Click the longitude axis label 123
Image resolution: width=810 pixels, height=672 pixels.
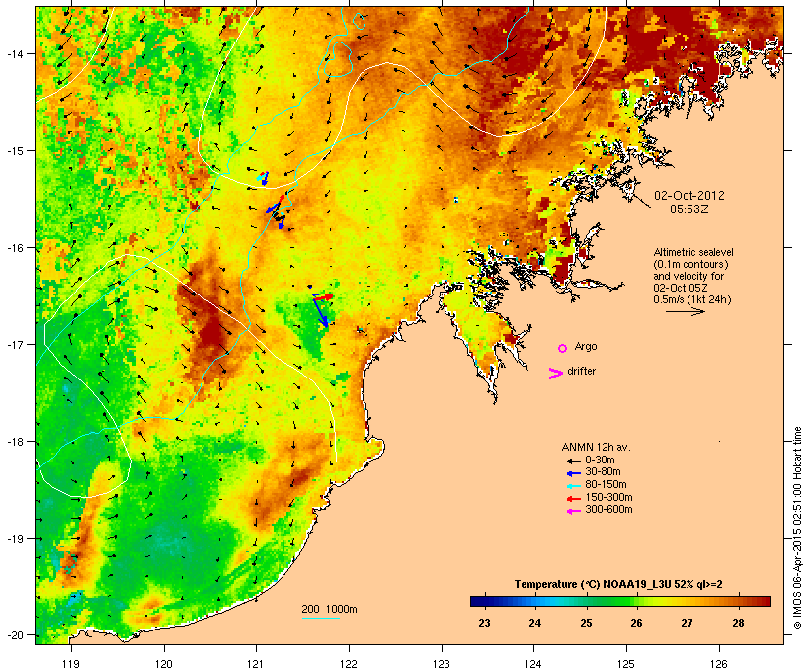pos(442,664)
